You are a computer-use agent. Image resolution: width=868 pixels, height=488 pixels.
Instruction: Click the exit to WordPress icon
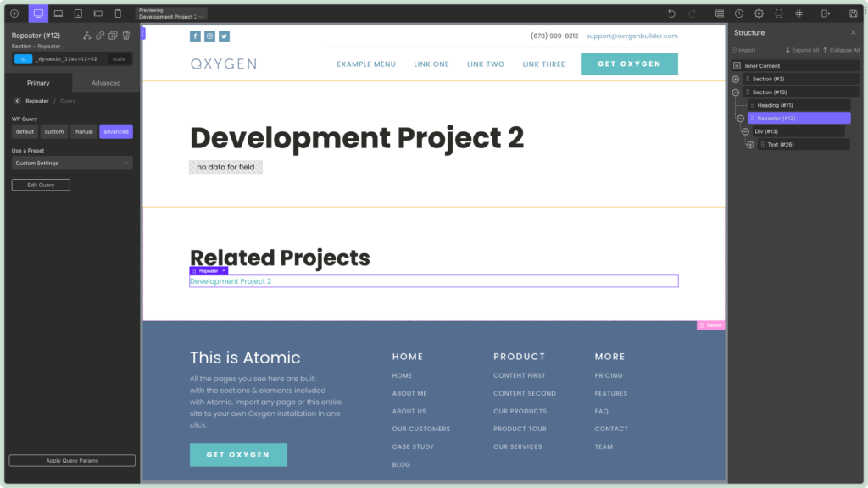826,14
